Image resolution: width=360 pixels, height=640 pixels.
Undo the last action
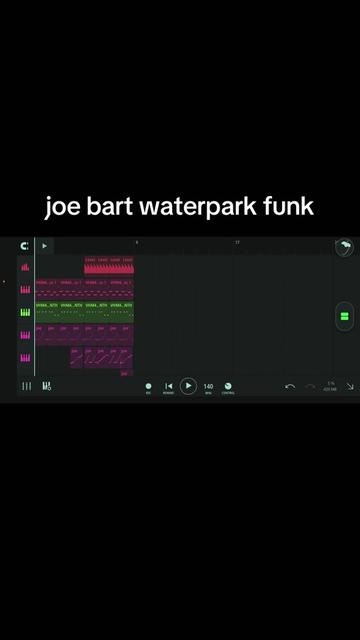point(290,387)
